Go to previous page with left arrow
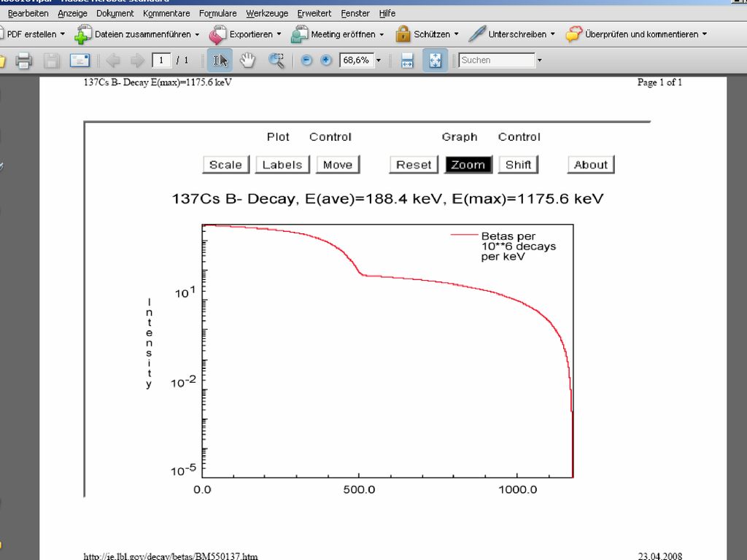Image resolution: width=747 pixels, height=560 pixels. point(113,61)
